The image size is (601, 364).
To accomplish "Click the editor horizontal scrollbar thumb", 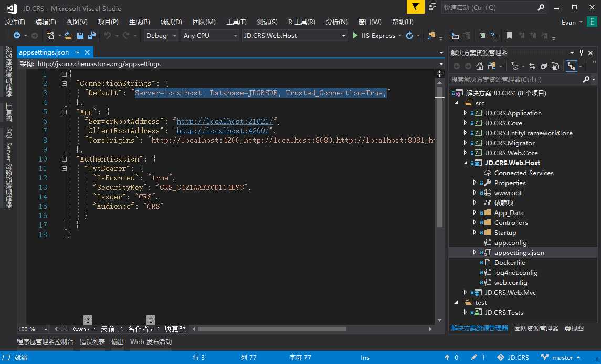I will 272,329.
